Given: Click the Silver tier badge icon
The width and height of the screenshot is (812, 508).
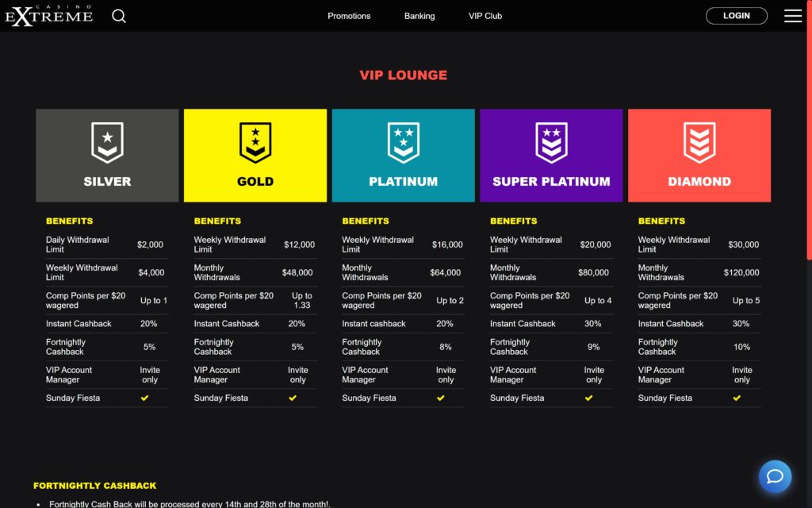Looking at the screenshot, I should 107,143.
